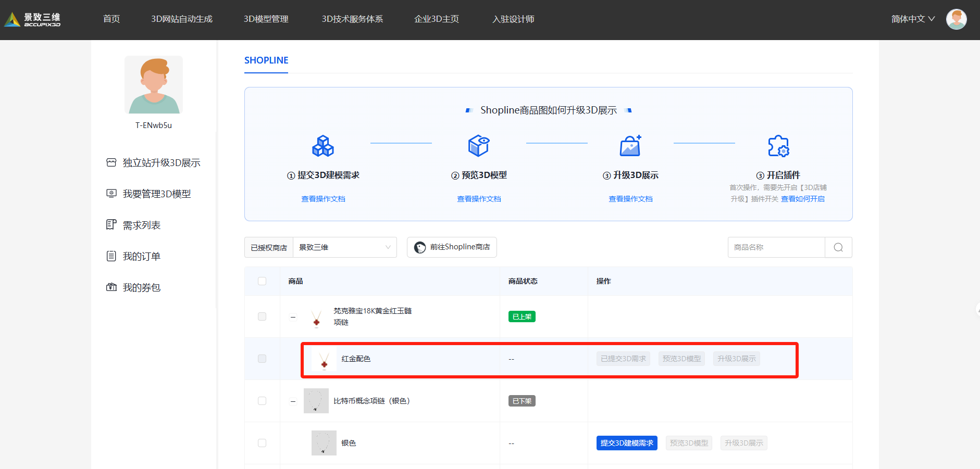
Task: Click the search magnifier icon button
Action: click(x=838, y=247)
